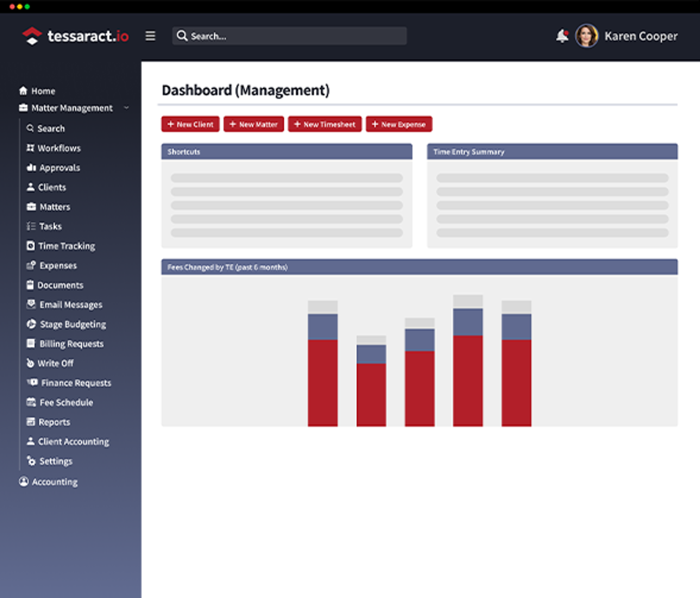Click the sidebar Search magnifier icon
Image resolution: width=700 pixels, height=598 pixels.
point(30,128)
